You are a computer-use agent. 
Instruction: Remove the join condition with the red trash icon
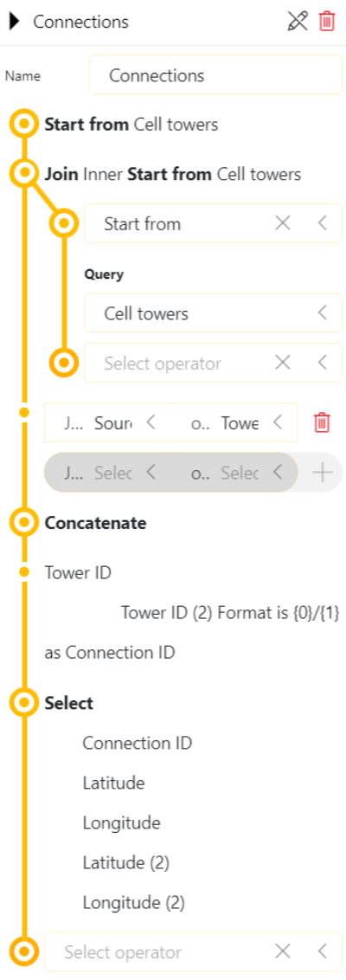coord(322,422)
